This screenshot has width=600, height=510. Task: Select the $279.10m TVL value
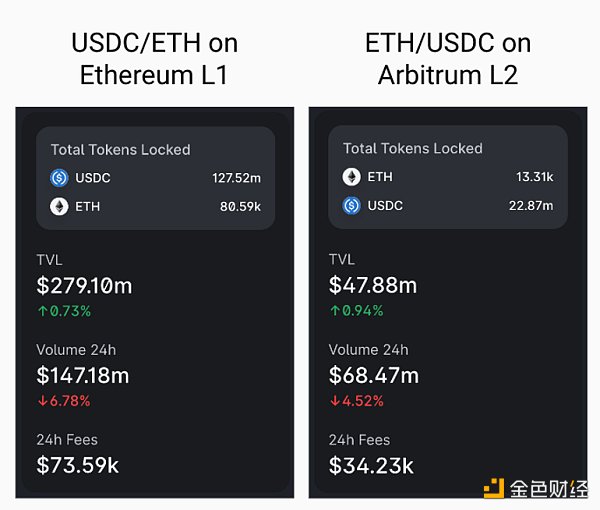coord(84,286)
